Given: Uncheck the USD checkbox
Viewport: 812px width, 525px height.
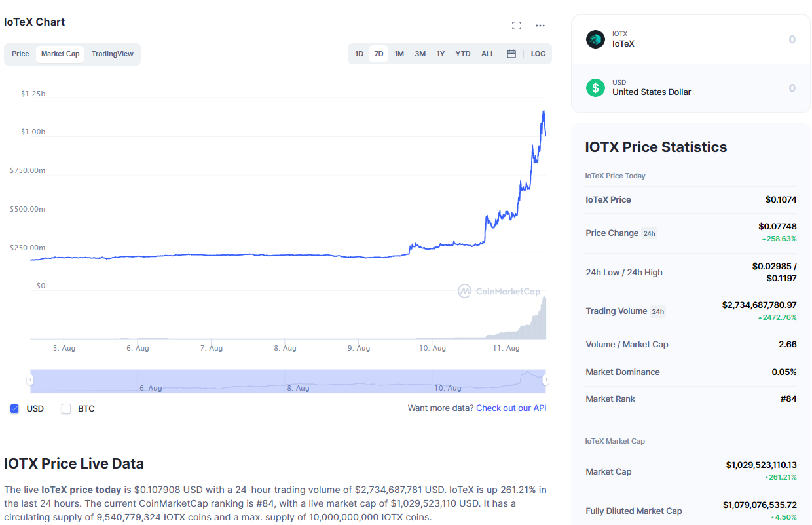Looking at the screenshot, I should coord(14,408).
